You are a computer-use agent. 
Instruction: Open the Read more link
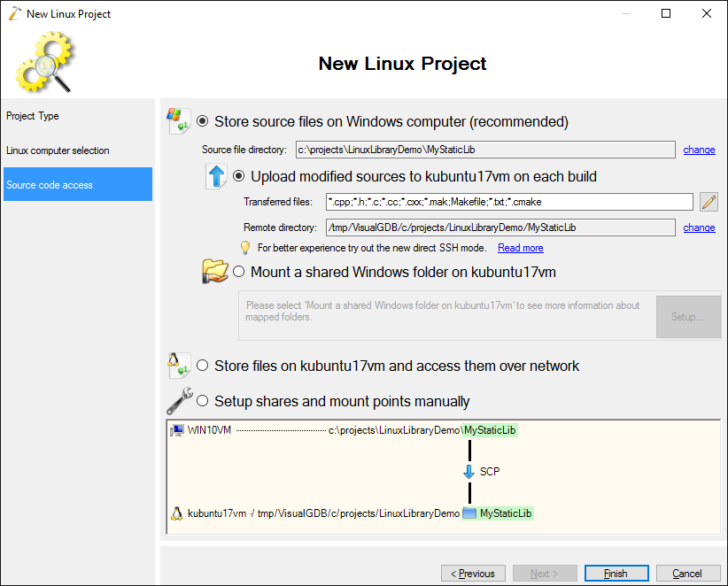[x=520, y=248]
